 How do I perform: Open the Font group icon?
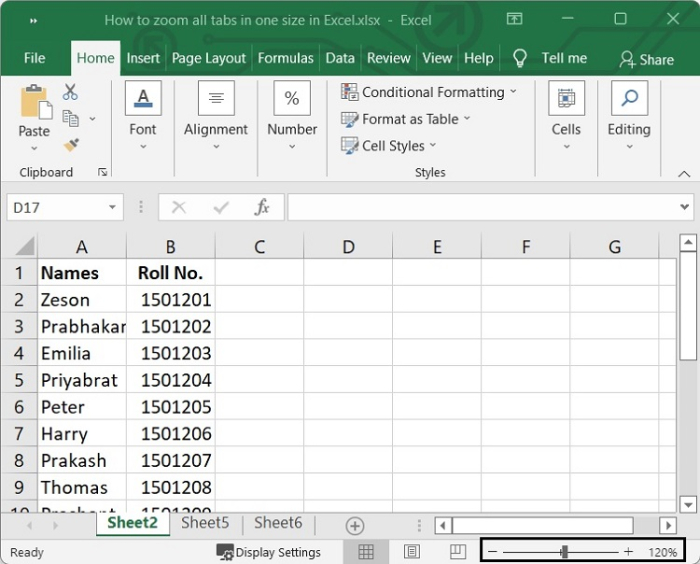click(x=143, y=98)
